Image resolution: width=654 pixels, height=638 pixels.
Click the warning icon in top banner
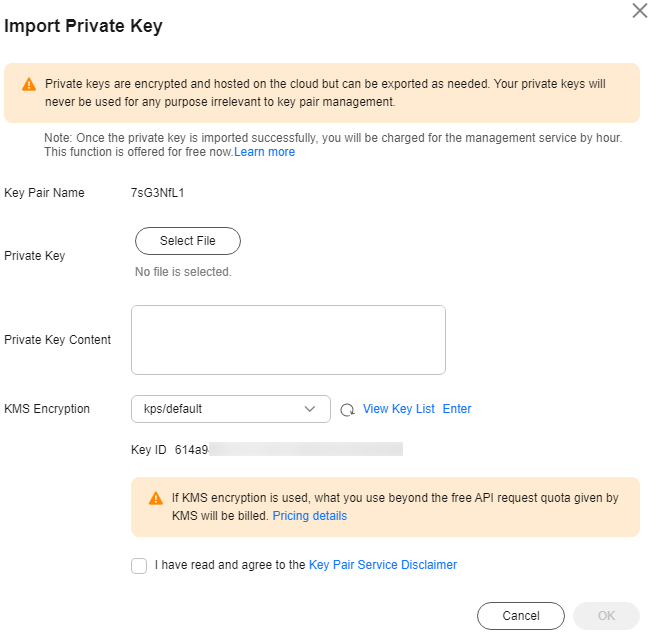click(29, 85)
